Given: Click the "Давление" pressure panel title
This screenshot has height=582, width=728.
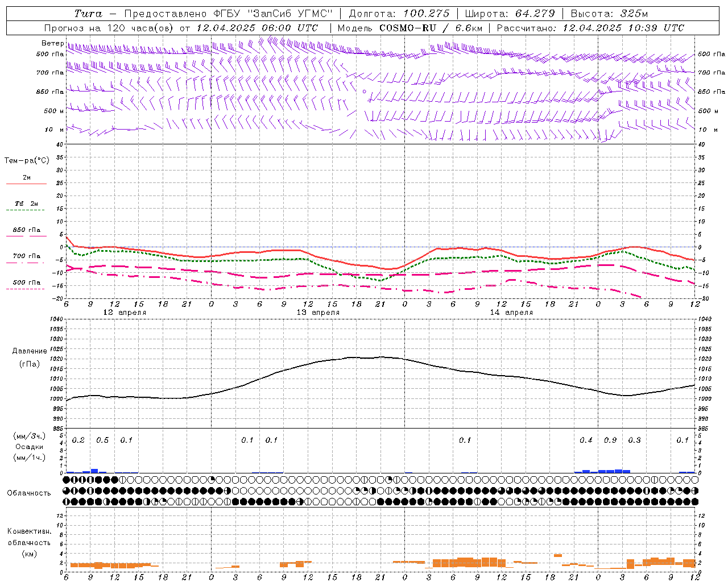Looking at the screenshot, I should pos(30,351).
